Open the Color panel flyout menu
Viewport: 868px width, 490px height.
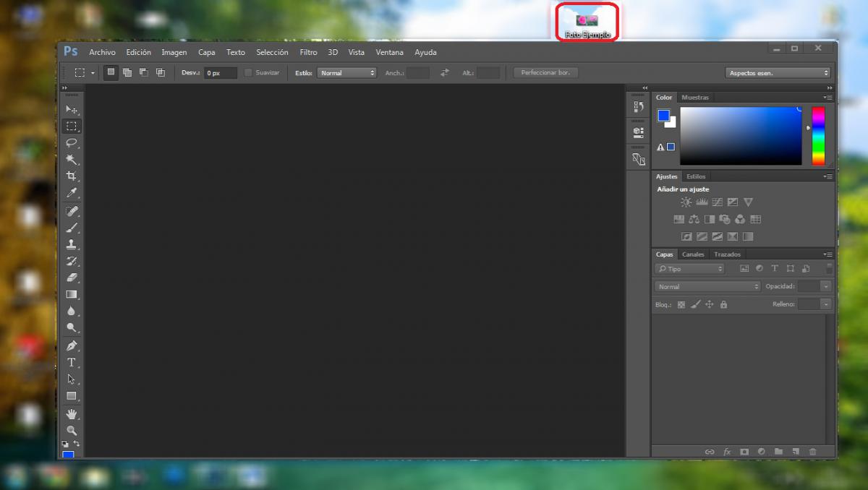[x=827, y=97]
